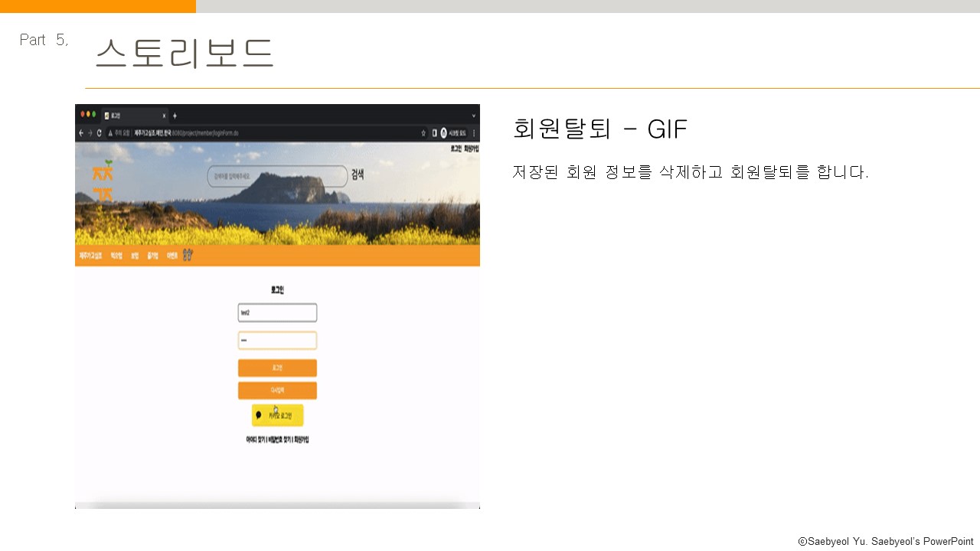Expand the tab search chevron in browser
The height and width of the screenshot is (551, 980).
(473, 116)
